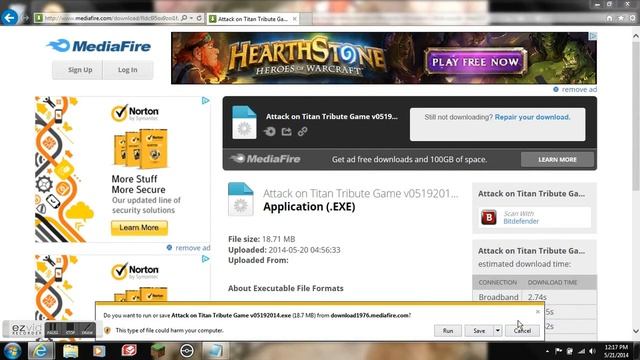The width and height of the screenshot is (640, 360).
Task: Click the save to MediaFire cloud icon
Action: click(269, 131)
